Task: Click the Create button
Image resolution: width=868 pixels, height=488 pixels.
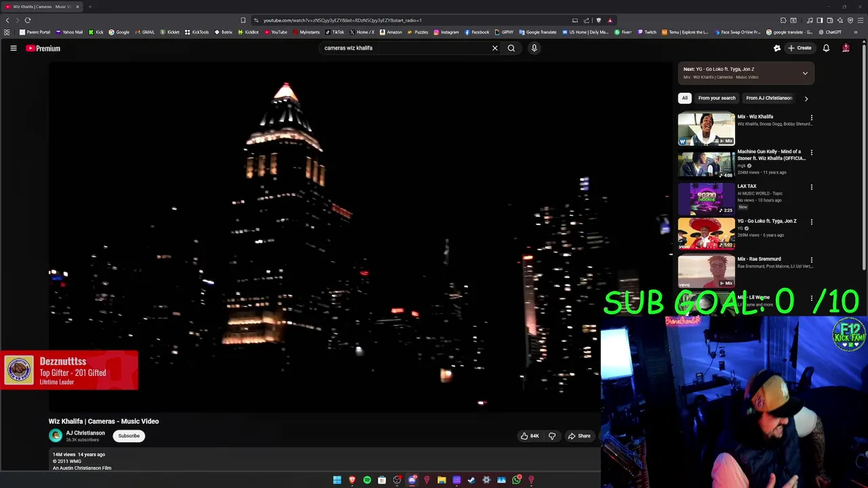Action: coord(800,48)
